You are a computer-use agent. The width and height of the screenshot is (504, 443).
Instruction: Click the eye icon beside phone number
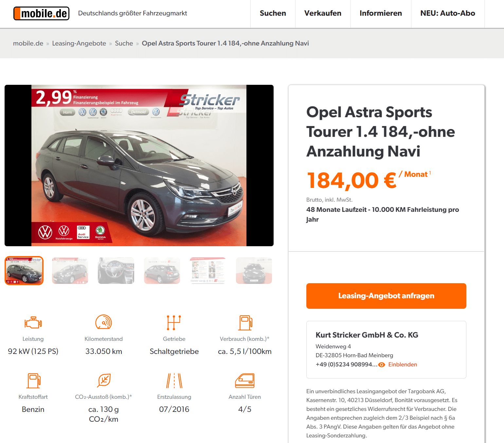pyautogui.click(x=382, y=365)
